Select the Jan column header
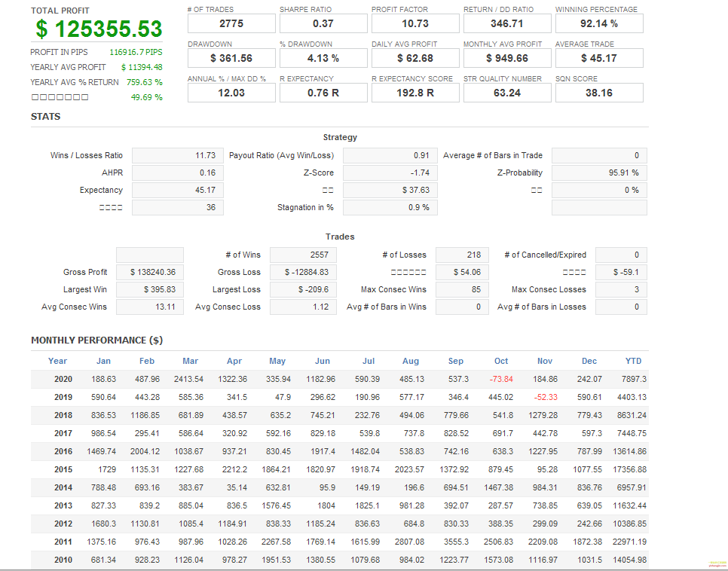This screenshot has width=728, height=571. pyautogui.click(x=103, y=361)
